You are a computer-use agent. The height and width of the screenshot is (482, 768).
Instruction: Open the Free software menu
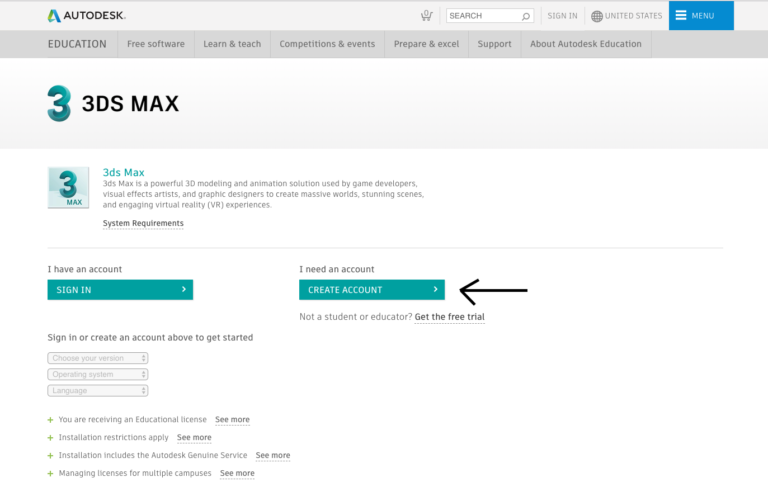156,44
